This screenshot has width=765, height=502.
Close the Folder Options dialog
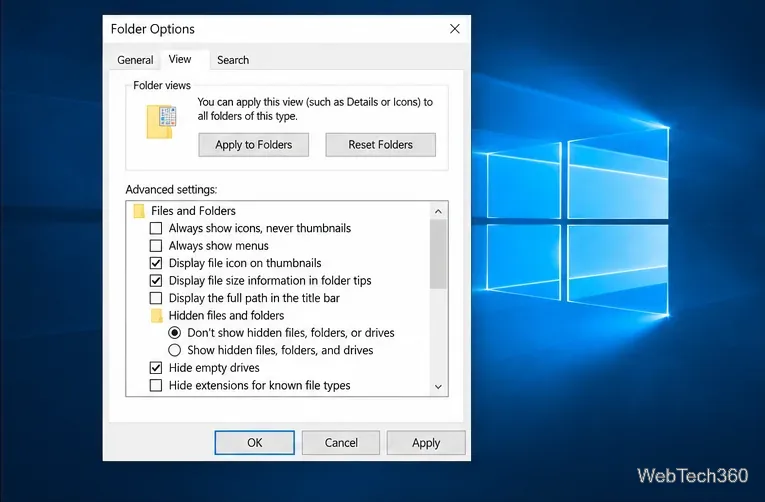coord(455,29)
